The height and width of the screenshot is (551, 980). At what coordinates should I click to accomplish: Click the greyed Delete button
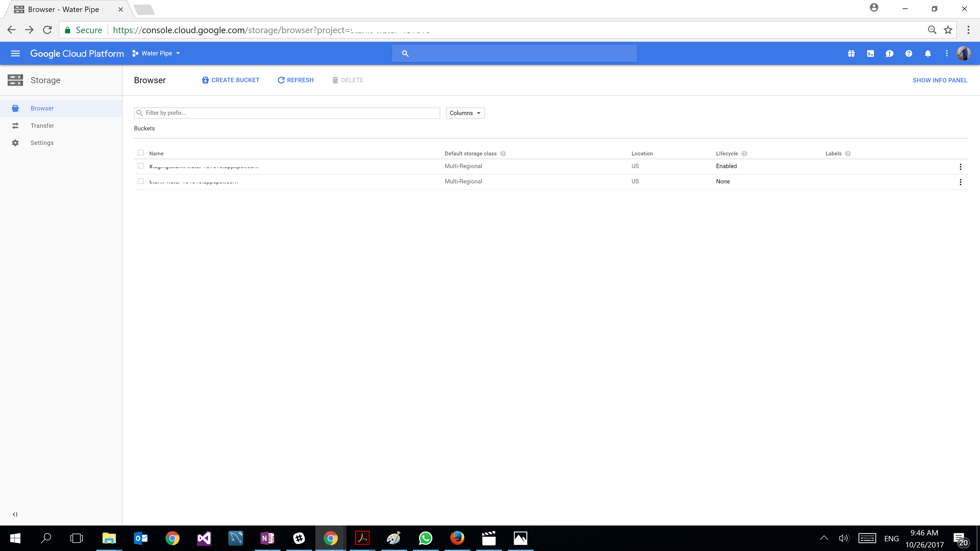tap(347, 80)
